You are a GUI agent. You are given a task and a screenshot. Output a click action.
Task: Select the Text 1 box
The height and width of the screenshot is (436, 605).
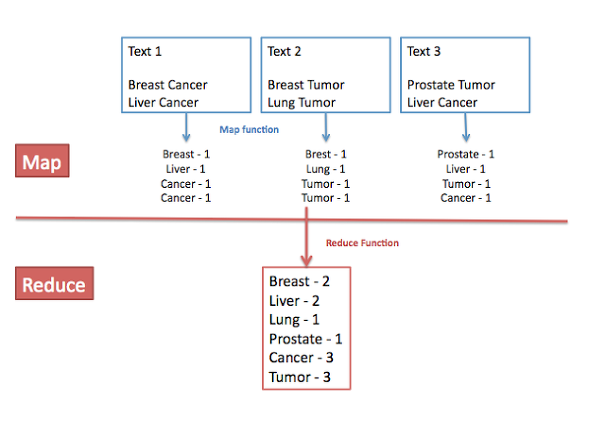click(186, 75)
